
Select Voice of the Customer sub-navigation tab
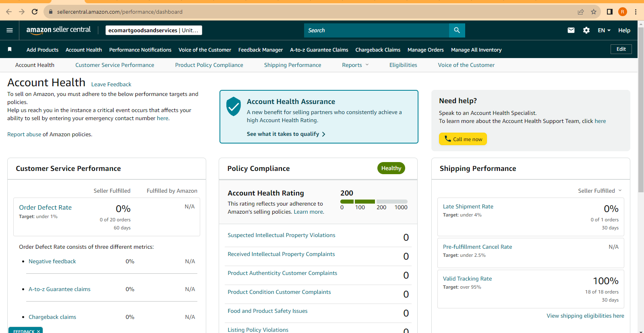tap(466, 65)
